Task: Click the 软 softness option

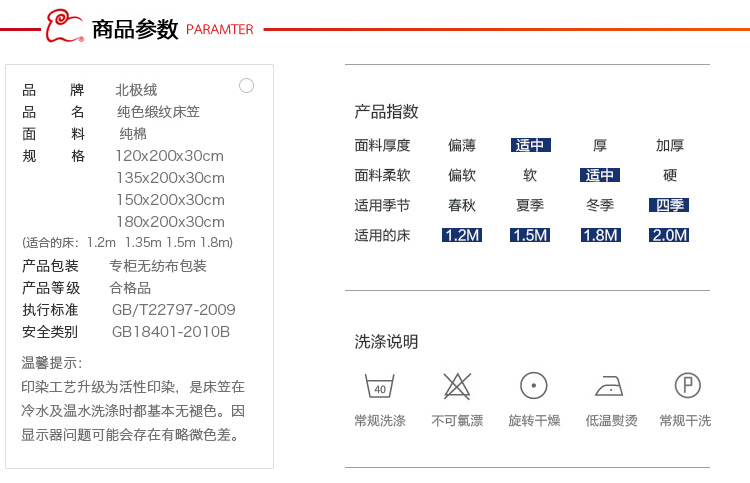Action: tap(530, 175)
